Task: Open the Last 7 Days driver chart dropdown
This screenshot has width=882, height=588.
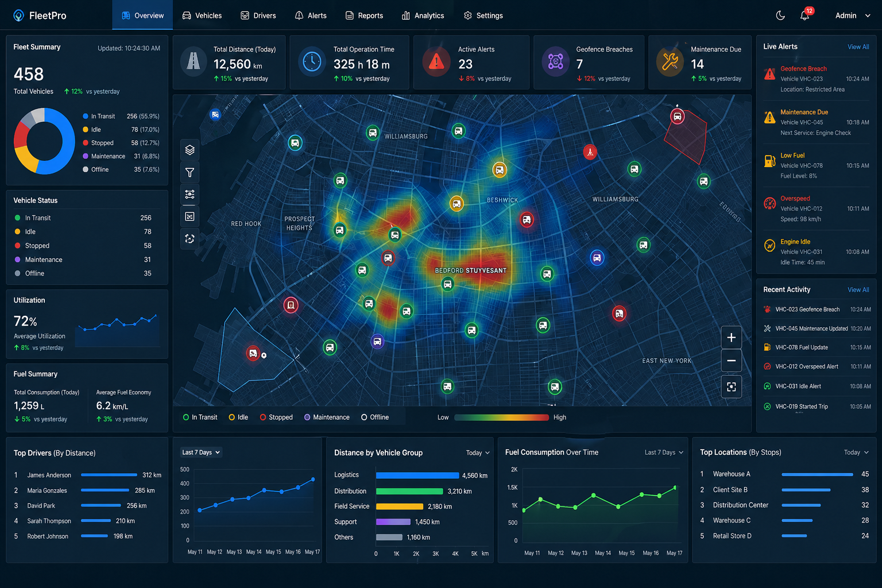Action: tap(200, 452)
